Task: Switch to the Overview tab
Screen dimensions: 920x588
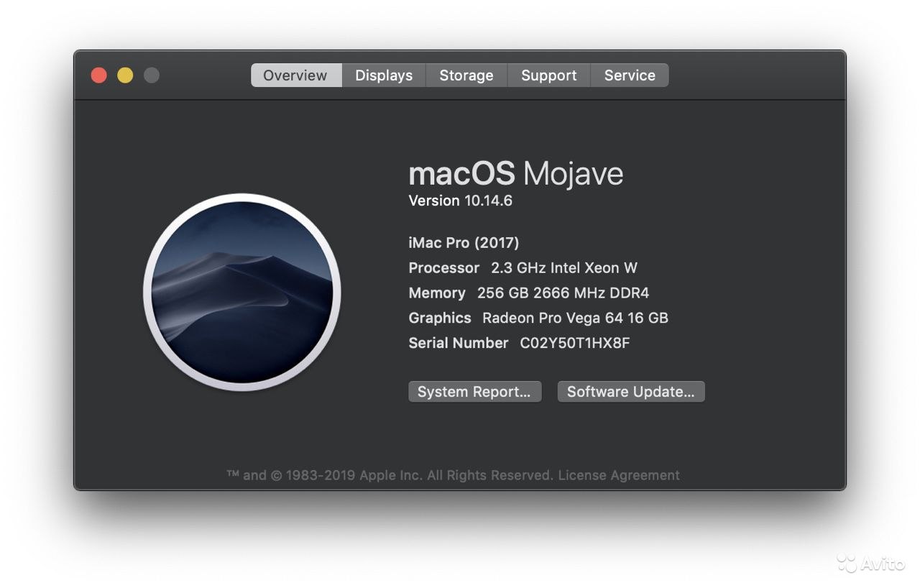Action: [296, 75]
